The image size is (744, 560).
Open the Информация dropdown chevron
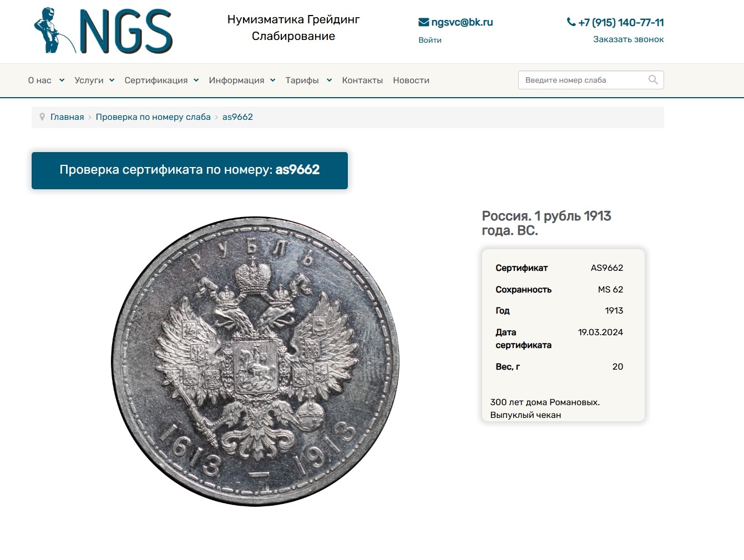(272, 80)
